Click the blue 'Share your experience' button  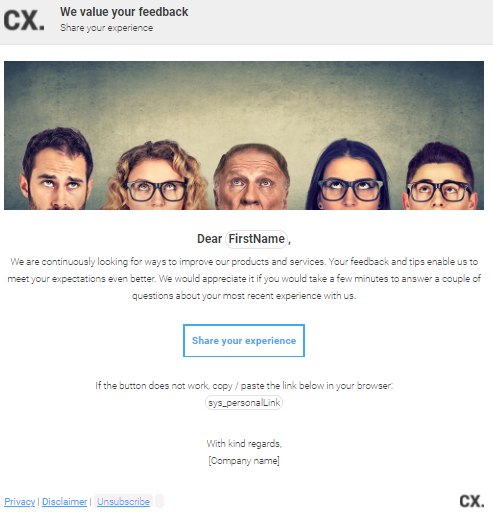click(x=244, y=340)
